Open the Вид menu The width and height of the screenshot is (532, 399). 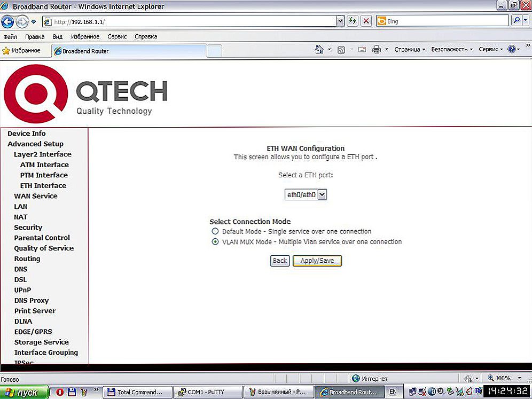pyautogui.click(x=57, y=37)
